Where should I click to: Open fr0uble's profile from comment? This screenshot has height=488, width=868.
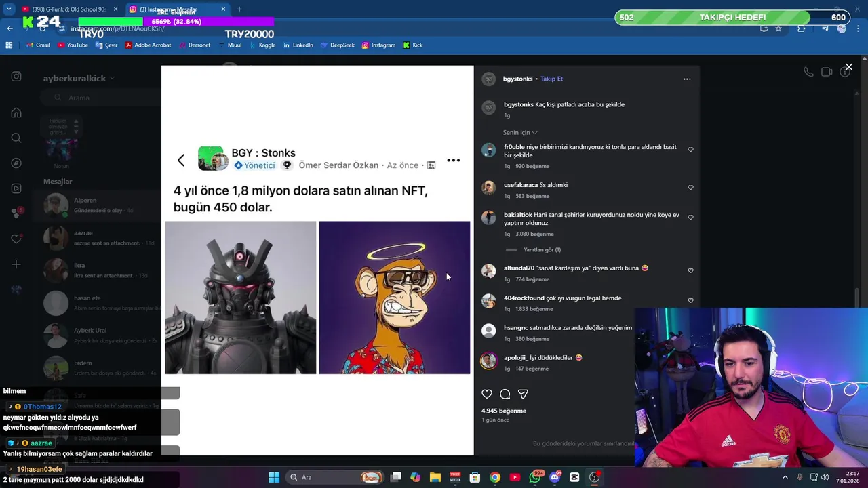(x=514, y=146)
